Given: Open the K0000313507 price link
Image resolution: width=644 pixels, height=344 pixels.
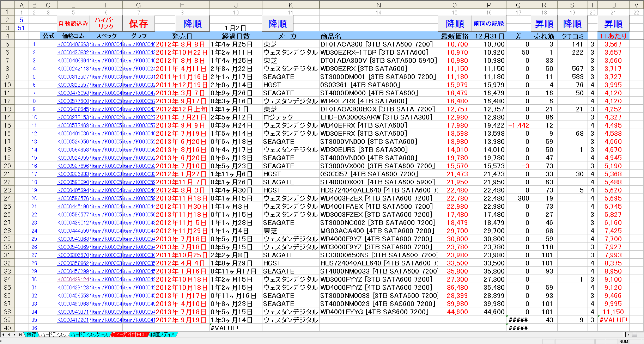Looking at the screenshot, I should [73, 77].
